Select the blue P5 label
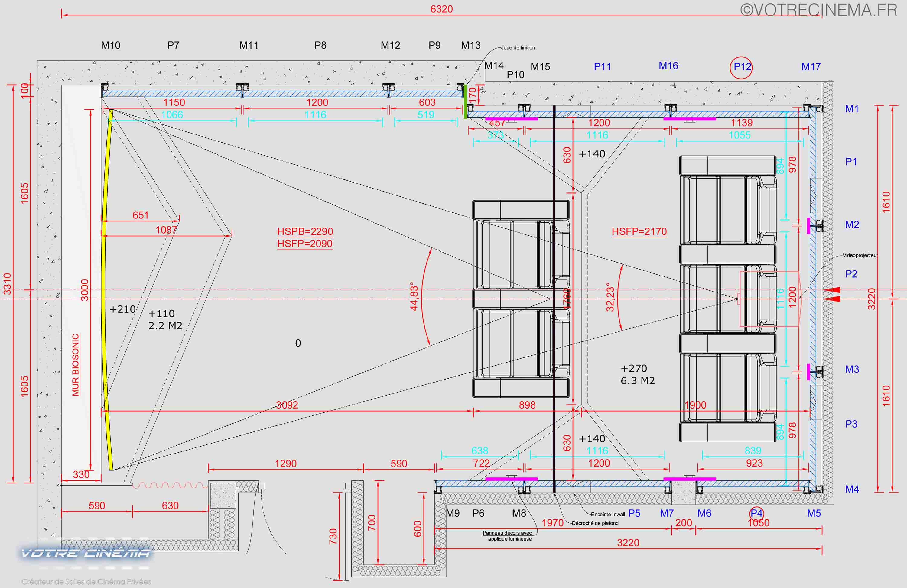Image resolution: width=907 pixels, height=588 pixels. click(x=634, y=513)
